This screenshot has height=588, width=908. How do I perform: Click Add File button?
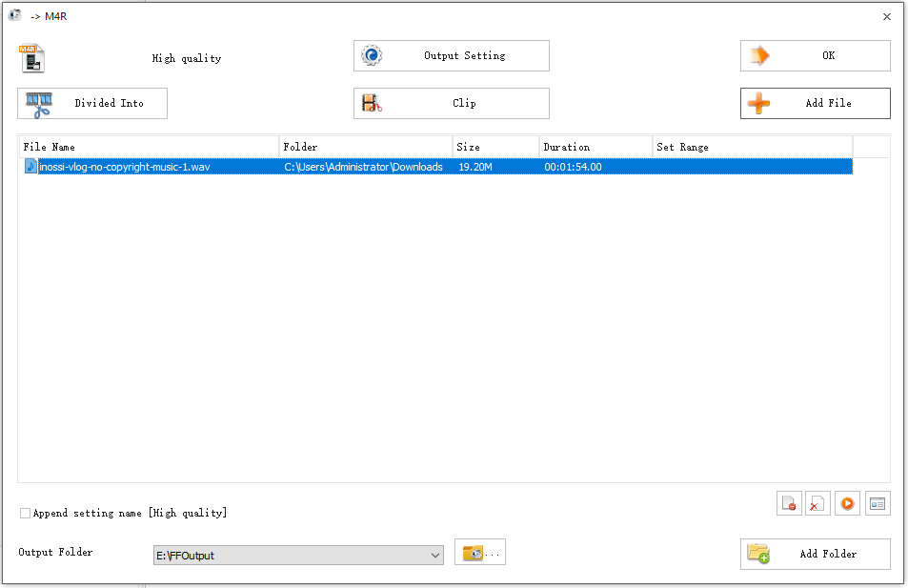[815, 103]
